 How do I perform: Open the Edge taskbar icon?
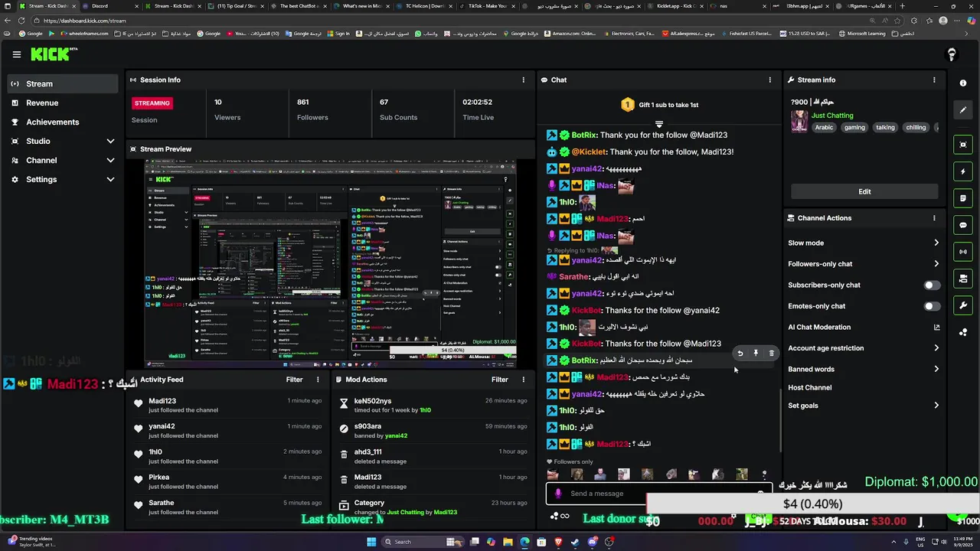click(x=524, y=542)
